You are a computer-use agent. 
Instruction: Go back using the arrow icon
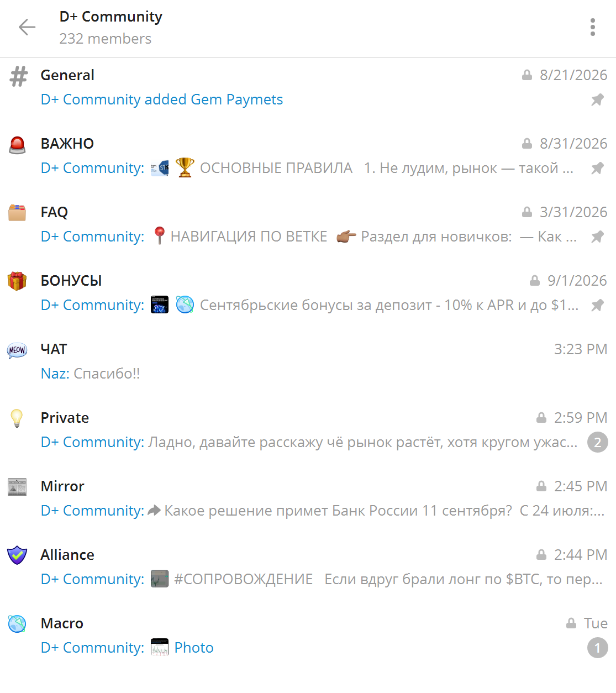click(27, 27)
